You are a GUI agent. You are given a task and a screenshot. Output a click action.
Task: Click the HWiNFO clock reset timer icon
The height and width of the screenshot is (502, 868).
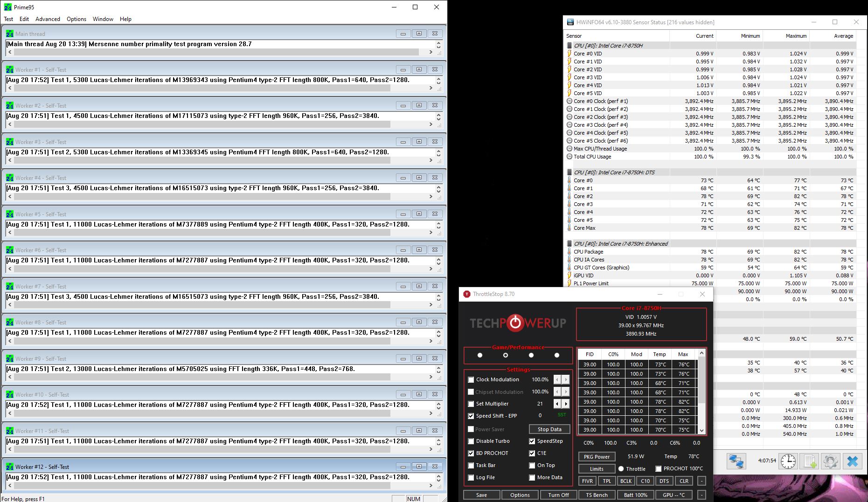coord(788,461)
